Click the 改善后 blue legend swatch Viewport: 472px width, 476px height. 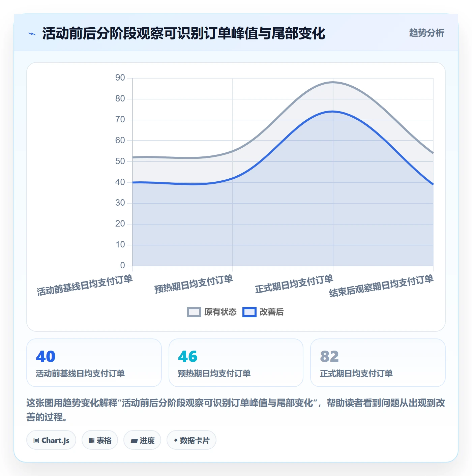click(x=249, y=312)
